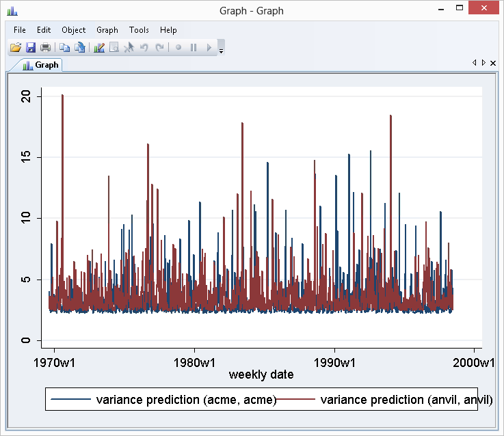Open the File menu
504x436 pixels.
click(x=19, y=30)
